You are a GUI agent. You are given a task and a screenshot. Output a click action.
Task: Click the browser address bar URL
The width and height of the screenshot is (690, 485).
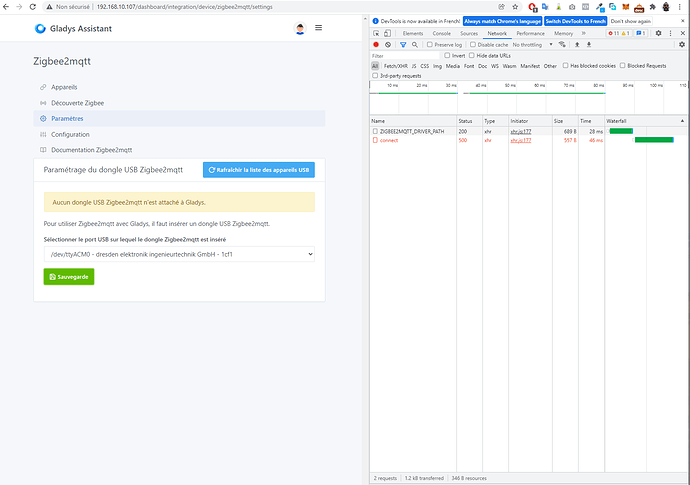pos(184,7)
